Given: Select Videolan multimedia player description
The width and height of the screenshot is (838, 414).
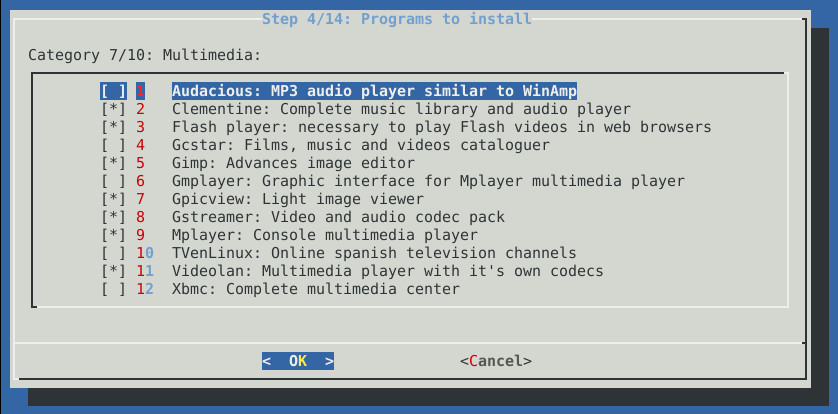Looking at the screenshot, I should (387, 271).
